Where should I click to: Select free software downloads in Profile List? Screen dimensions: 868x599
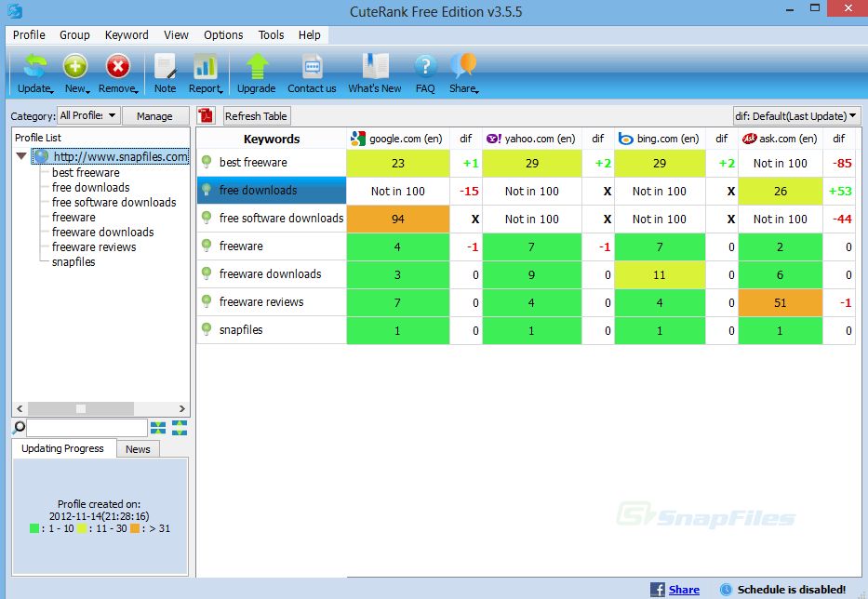pos(114,202)
